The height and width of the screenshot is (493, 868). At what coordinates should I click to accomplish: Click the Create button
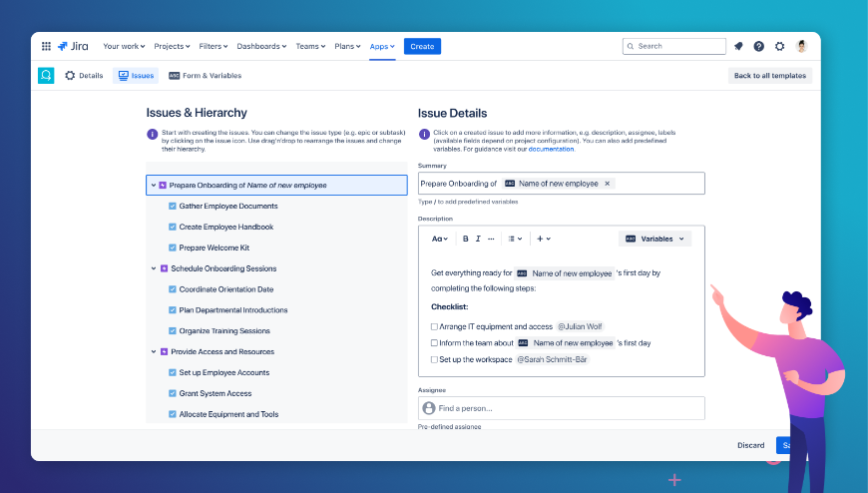(x=422, y=46)
